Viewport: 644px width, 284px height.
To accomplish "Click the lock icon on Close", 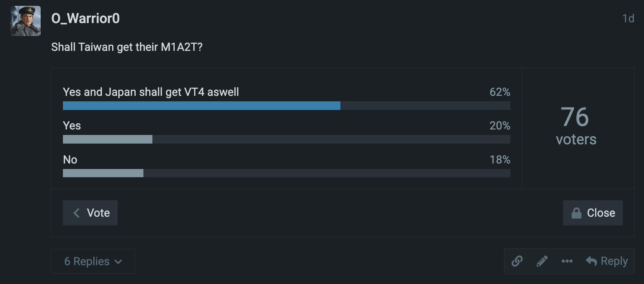I will (x=576, y=213).
